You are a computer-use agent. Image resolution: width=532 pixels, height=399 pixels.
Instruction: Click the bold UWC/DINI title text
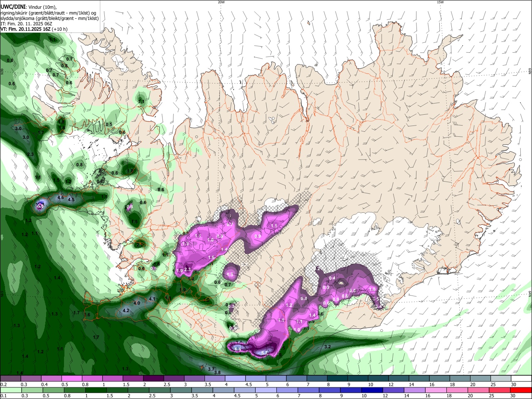[13, 7]
